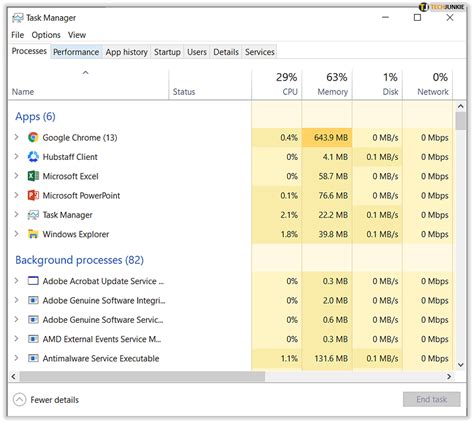Sort processes by Network column
474x423 pixels.
tap(428, 85)
